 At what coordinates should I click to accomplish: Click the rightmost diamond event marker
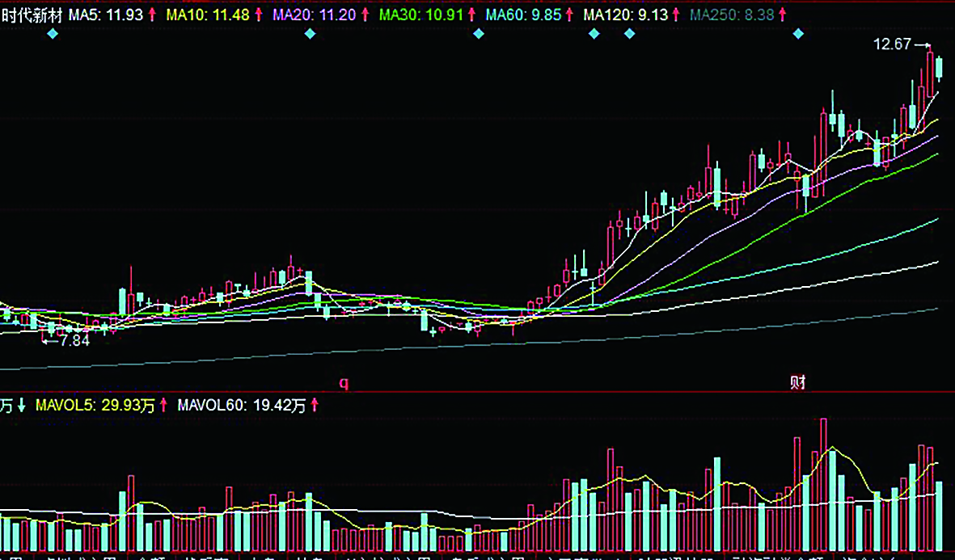click(x=799, y=34)
